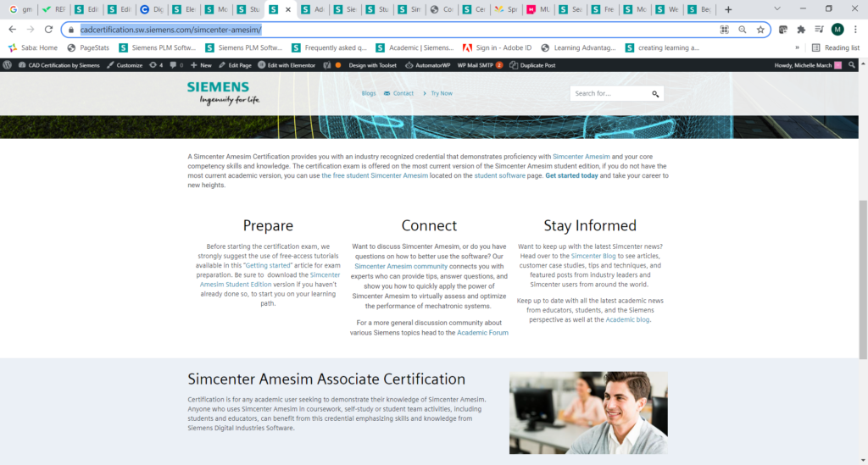Image resolution: width=868 pixels, height=465 pixels.
Task: Click the forward navigation arrow
Action: [31, 30]
